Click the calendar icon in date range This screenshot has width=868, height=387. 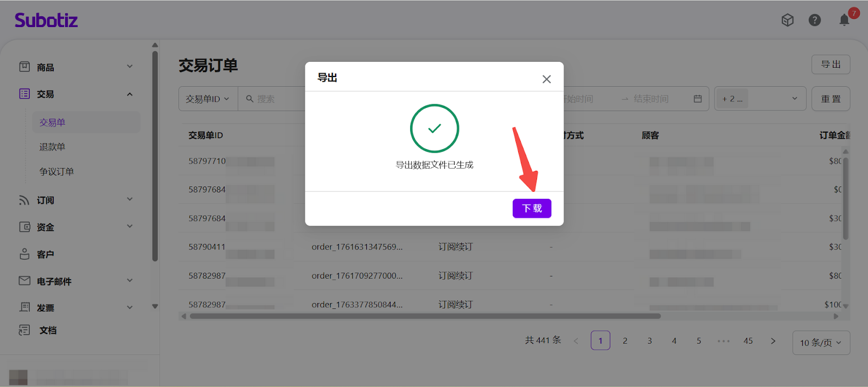(x=698, y=99)
